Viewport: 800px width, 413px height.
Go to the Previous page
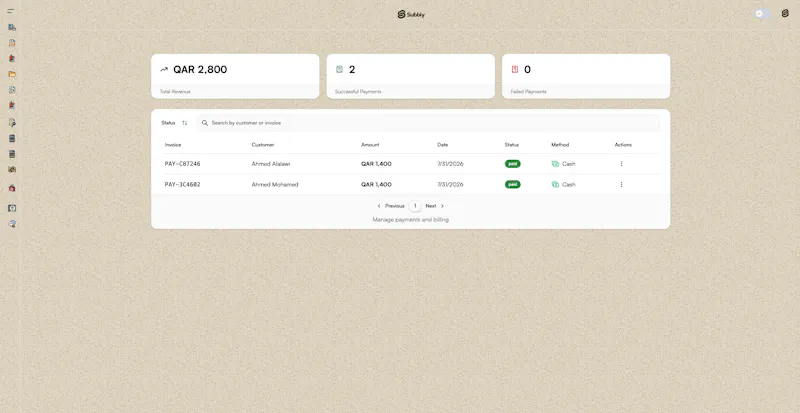[391, 206]
